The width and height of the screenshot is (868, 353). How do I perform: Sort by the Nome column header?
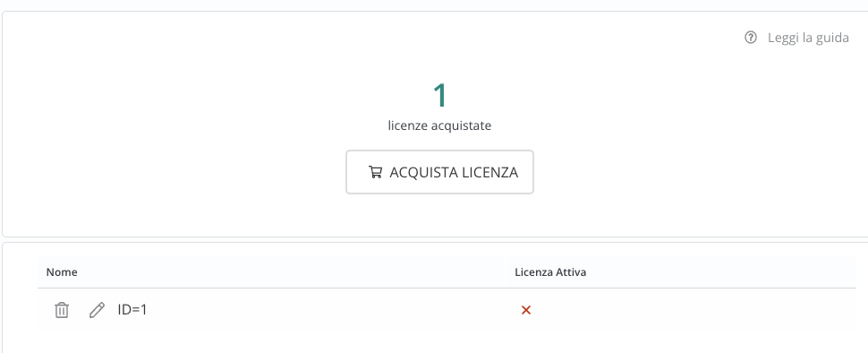62,272
